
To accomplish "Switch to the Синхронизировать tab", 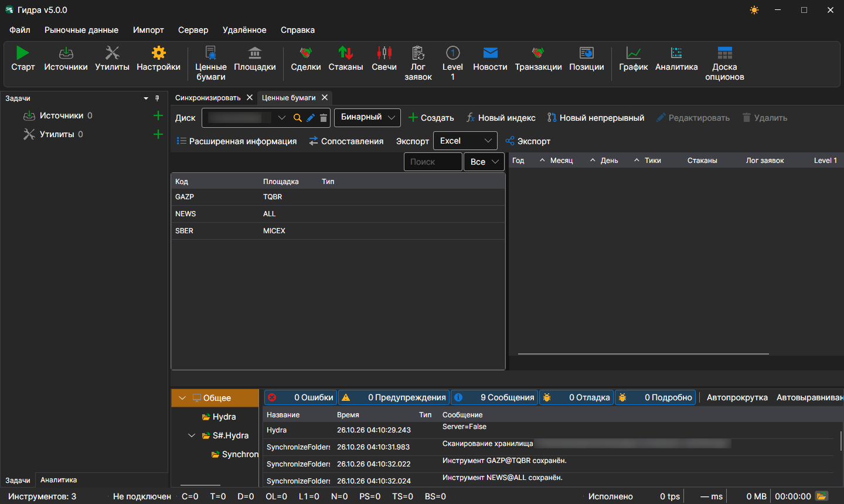I will click(x=208, y=98).
